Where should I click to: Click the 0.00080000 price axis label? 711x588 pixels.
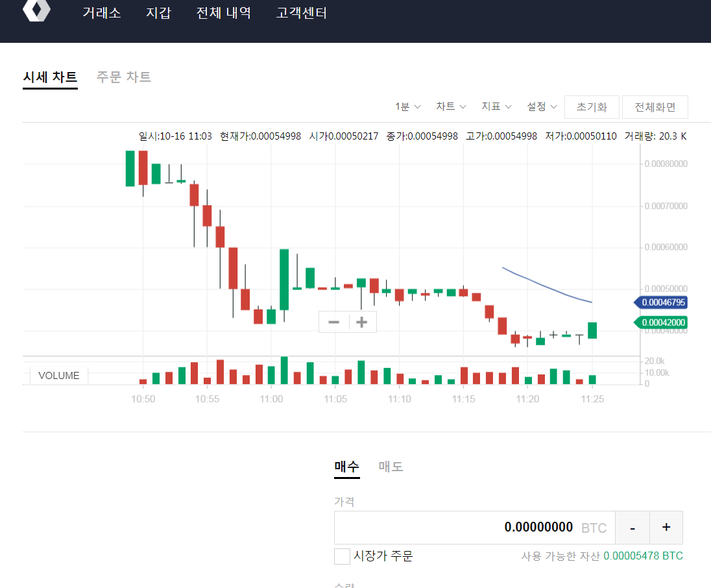[x=666, y=164]
